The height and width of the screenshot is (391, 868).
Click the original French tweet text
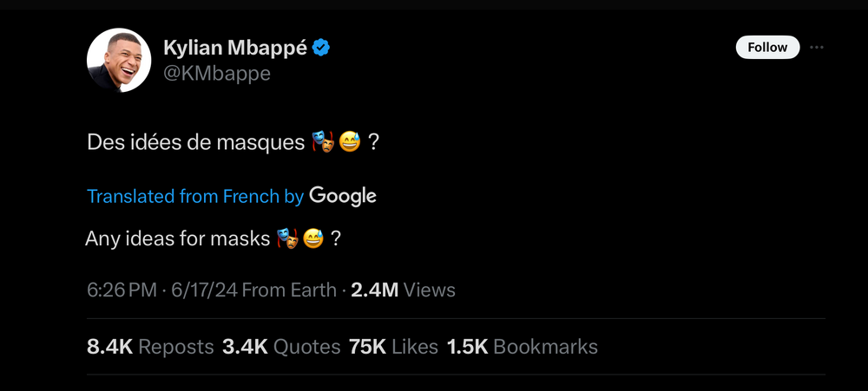(195, 141)
